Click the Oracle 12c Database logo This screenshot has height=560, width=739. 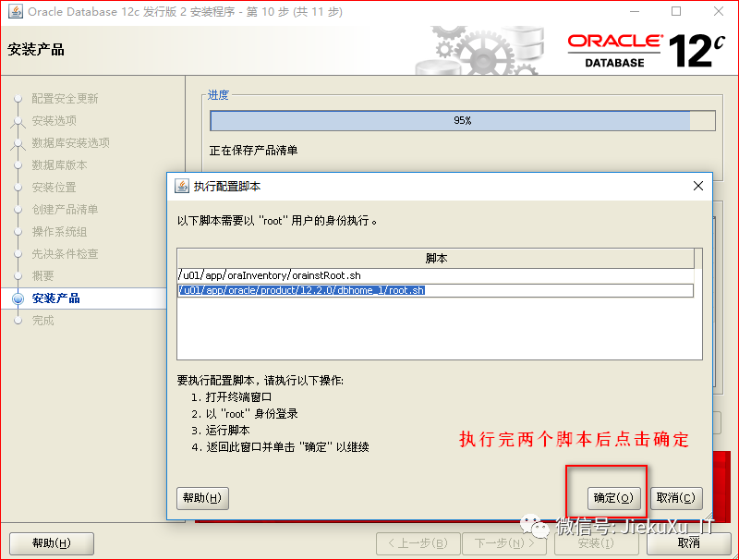[x=646, y=51]
